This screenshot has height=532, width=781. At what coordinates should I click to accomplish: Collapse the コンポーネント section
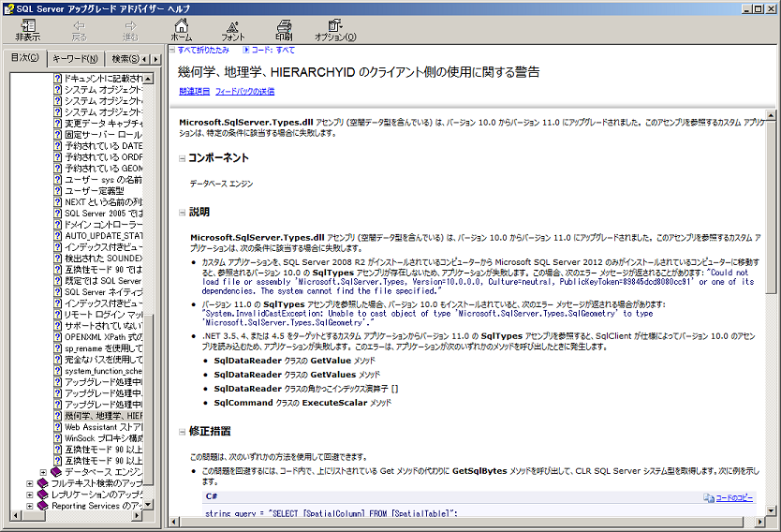pyautogui.click(x=183, y=158)
